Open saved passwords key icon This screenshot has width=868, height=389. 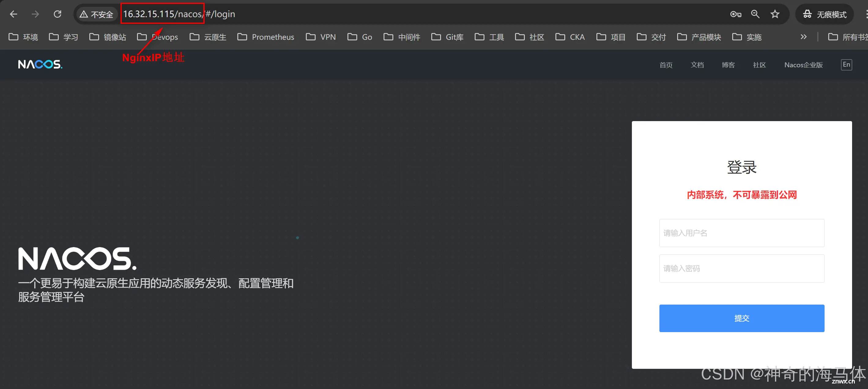pyautogui.click(x=736, y=14)
